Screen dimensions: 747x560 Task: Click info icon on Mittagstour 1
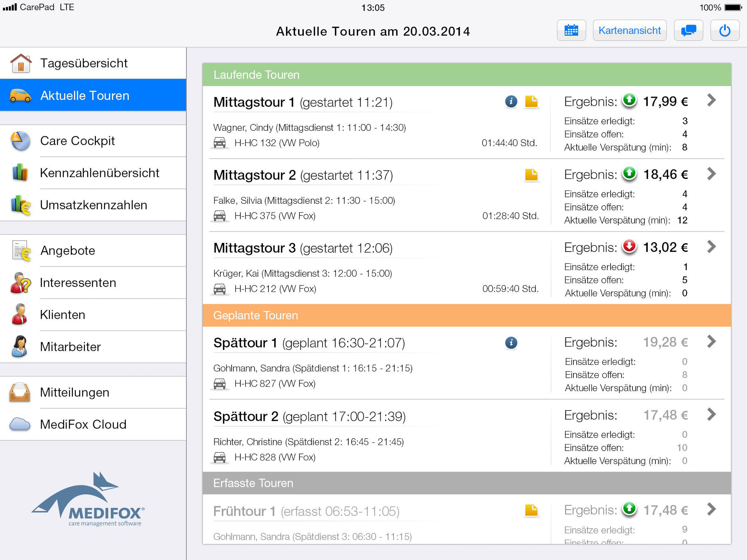[x=511, y=101]
